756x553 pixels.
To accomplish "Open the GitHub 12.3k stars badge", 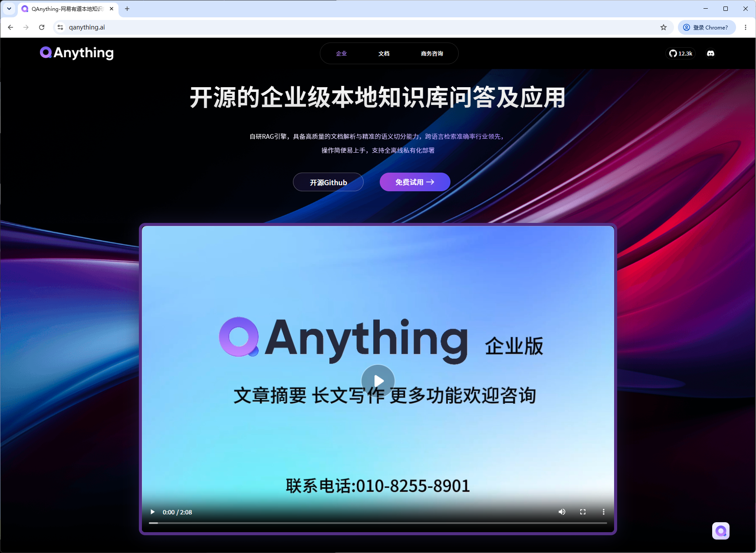I will click(x=680, y=53).
